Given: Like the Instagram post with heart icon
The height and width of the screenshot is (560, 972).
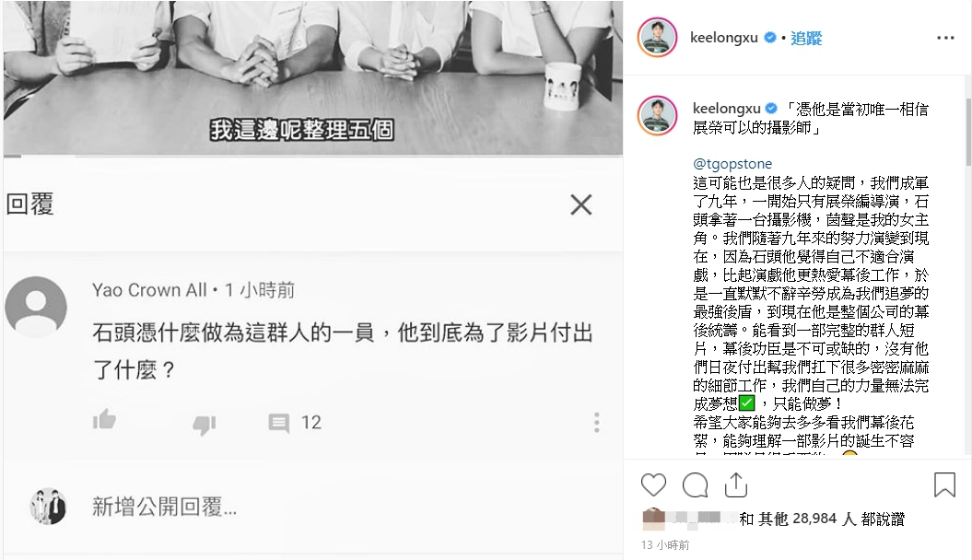Looking at the screenshot, I should coord(653,485).
